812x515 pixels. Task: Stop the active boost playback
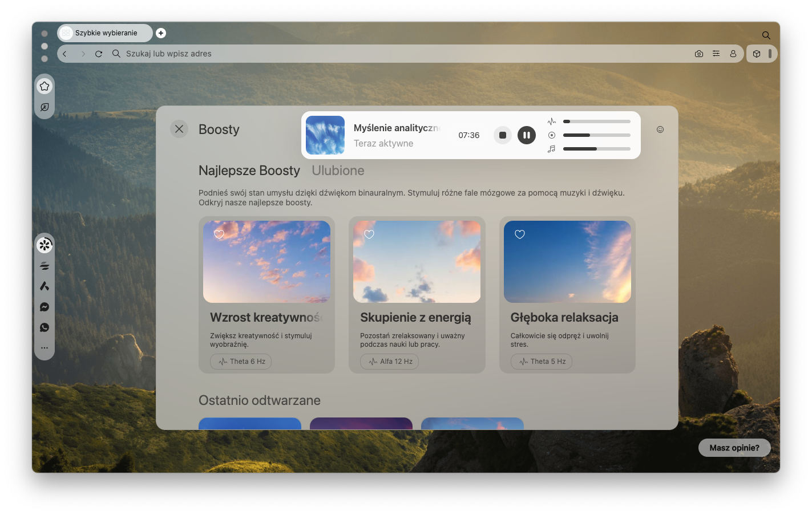[x=502, y=135]
